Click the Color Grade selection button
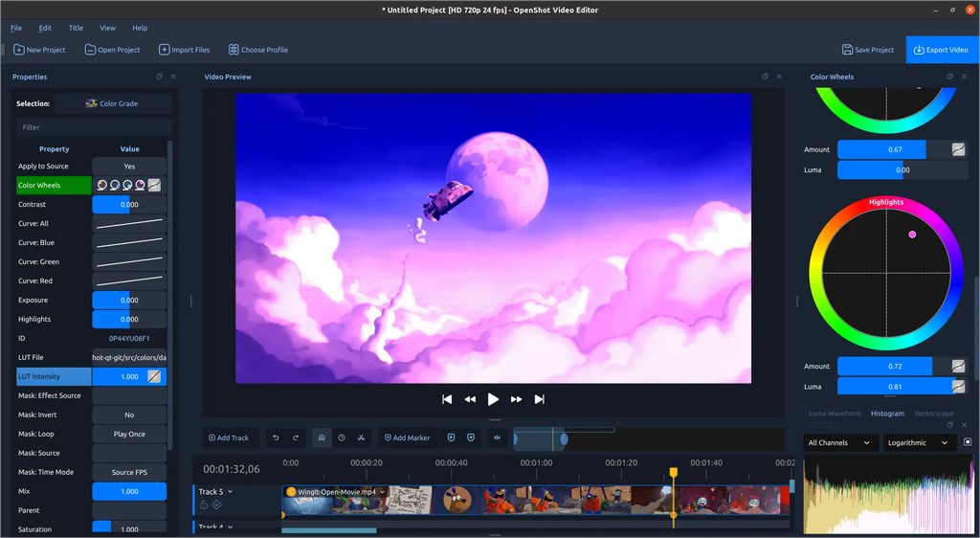980x538 pixels. (x=113, y=103)
